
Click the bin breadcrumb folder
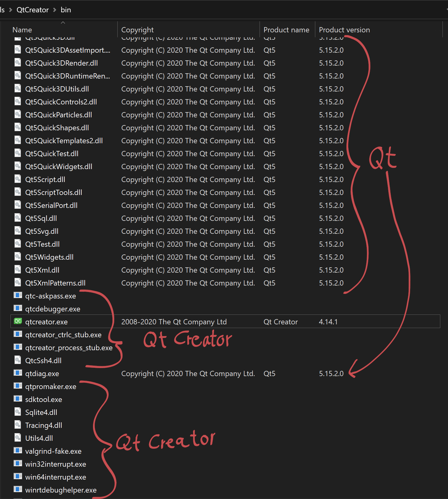coord(66,10)
